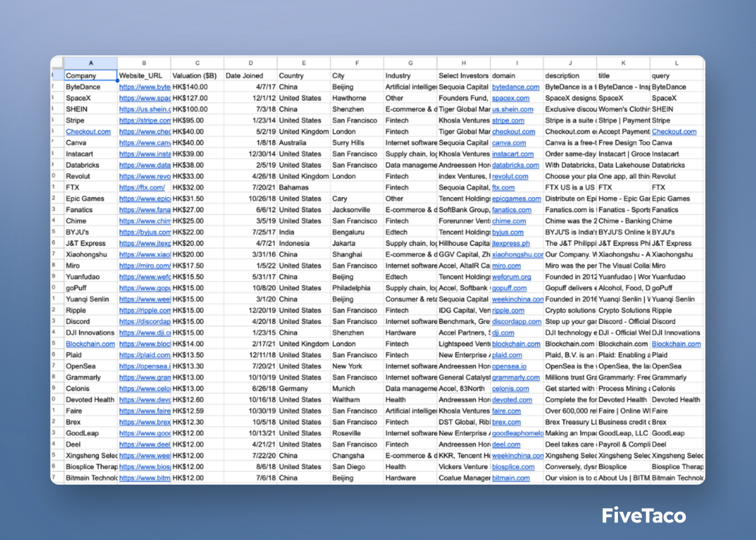The image size is (756, 540).
Task: Open the instacart.com domain link
Action: [x=513, y=154]
